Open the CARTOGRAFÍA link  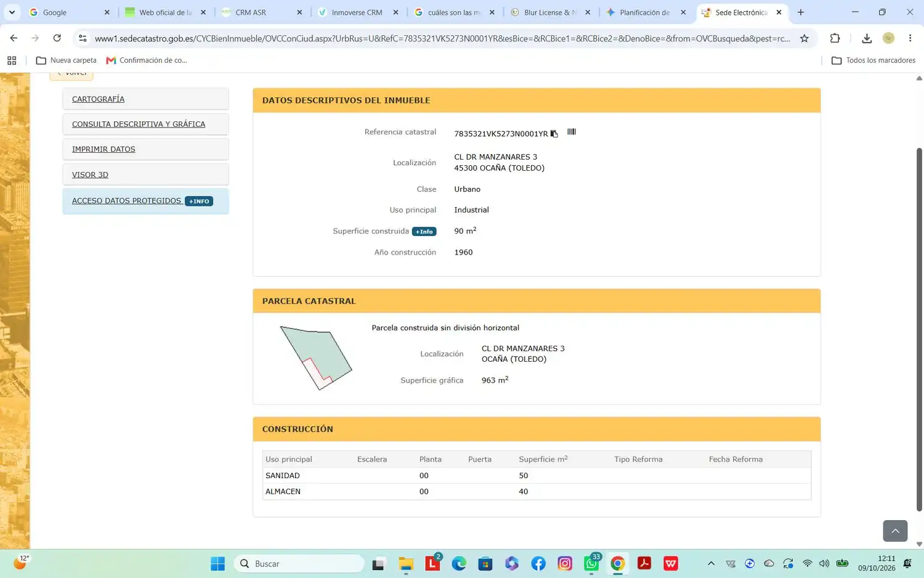[98, 99]
